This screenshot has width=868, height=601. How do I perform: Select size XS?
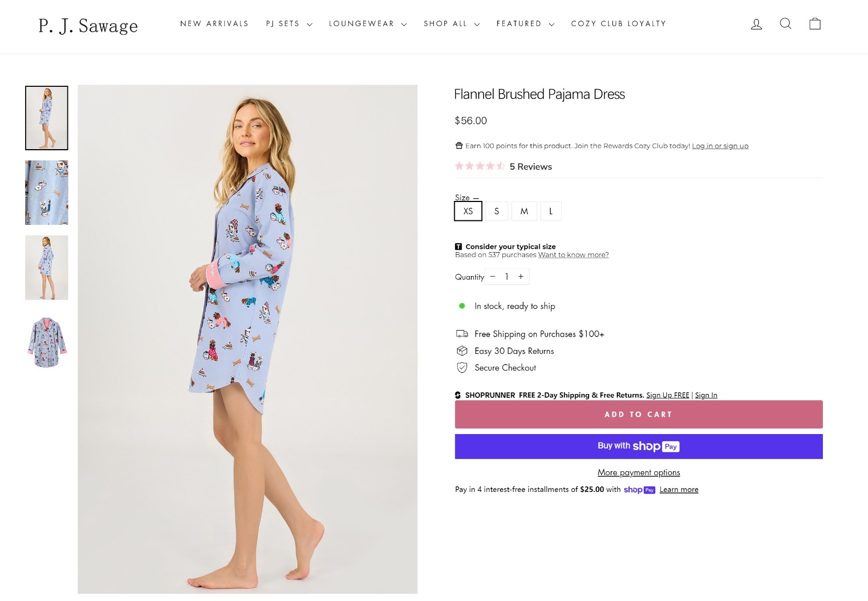click(x=468, y=211)
